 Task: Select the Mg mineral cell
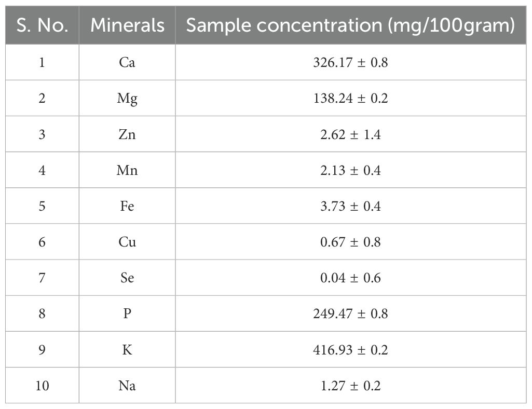[x=127, y=99]
